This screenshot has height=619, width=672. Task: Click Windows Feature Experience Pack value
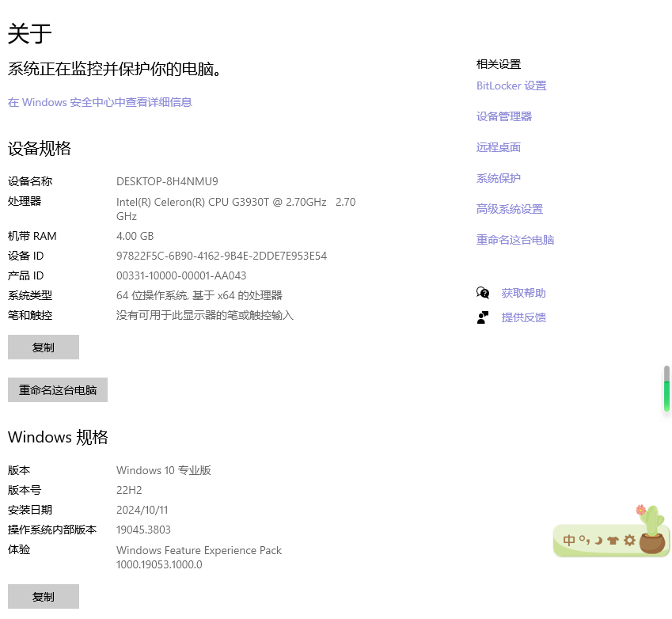tap(199, 557)
